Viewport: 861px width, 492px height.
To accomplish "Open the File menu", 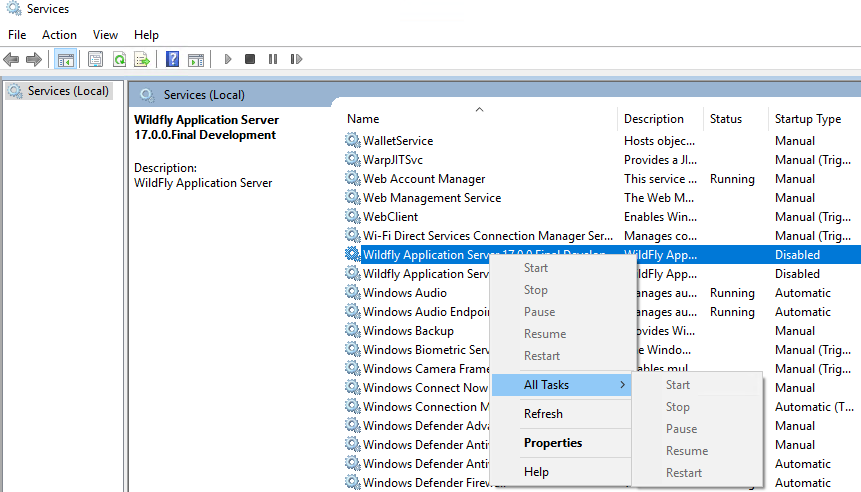I will pyautogui.click(x=17, y=35).
